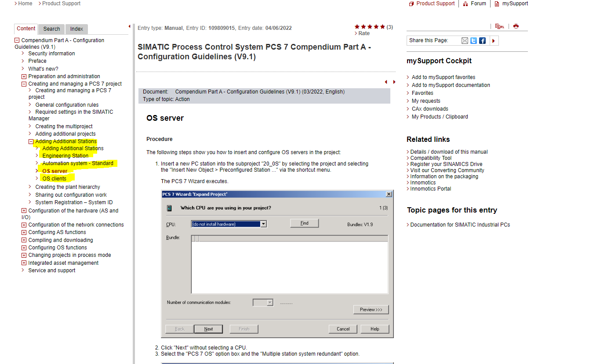Viewport: 589px width, 364px height.
Task: Go to Home in the breadcrumb
Action: (x=25, y=4)
